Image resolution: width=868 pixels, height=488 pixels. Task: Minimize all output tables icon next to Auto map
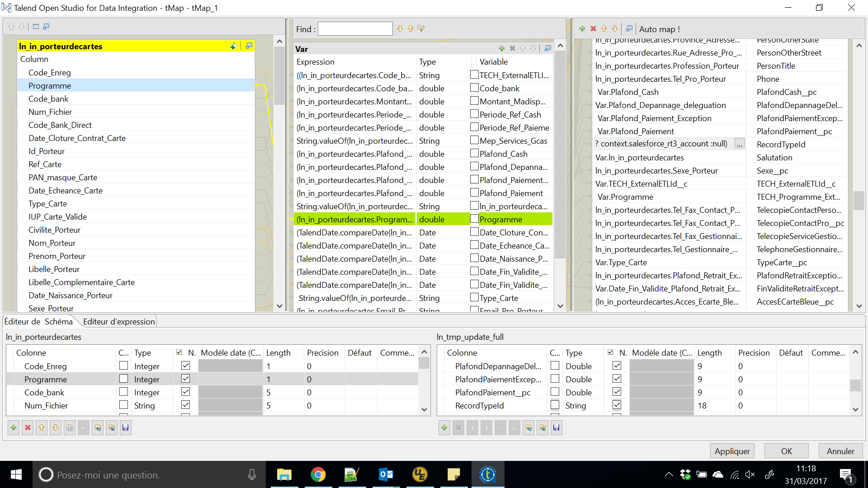click(x=629, y=28)
